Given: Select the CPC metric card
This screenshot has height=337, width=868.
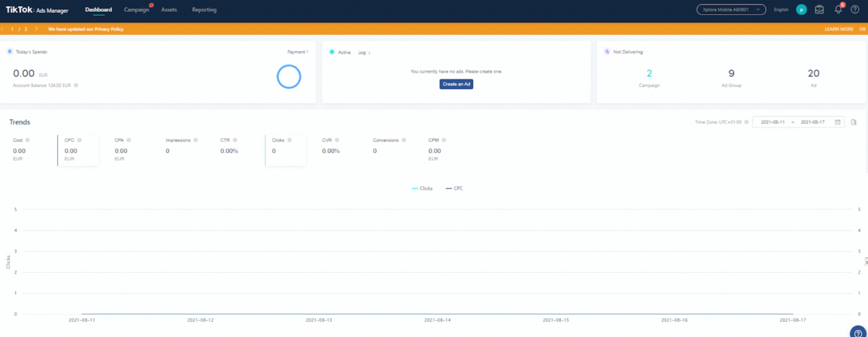Looking at the screenshot, I should pos(78,150).
